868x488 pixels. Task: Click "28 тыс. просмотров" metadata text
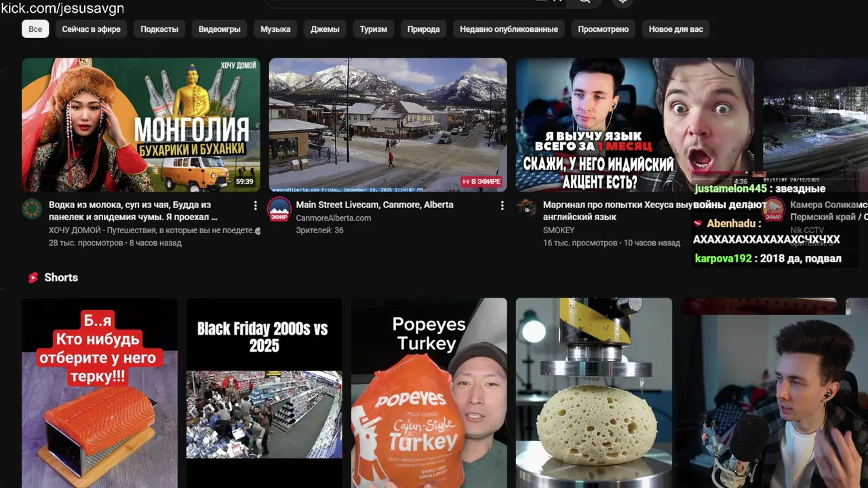(x=86, y=243)
